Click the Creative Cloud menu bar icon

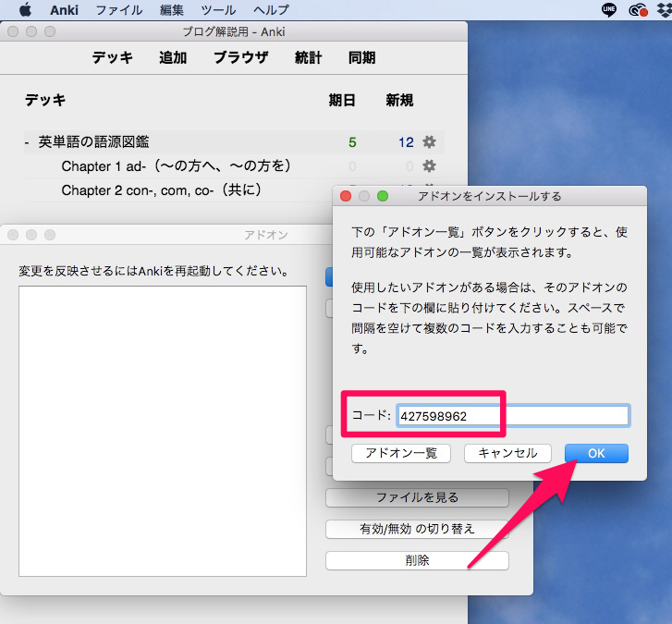pyautogui.click(x=638, y=10)
